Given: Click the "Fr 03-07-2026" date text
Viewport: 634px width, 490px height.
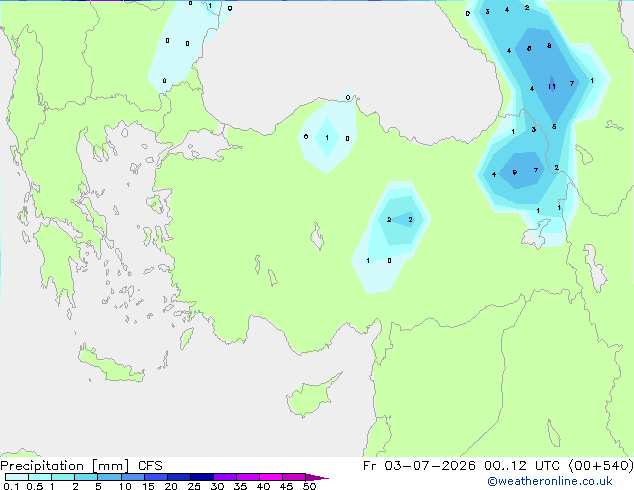Looking at the screenshot, I should coord(419,466).
